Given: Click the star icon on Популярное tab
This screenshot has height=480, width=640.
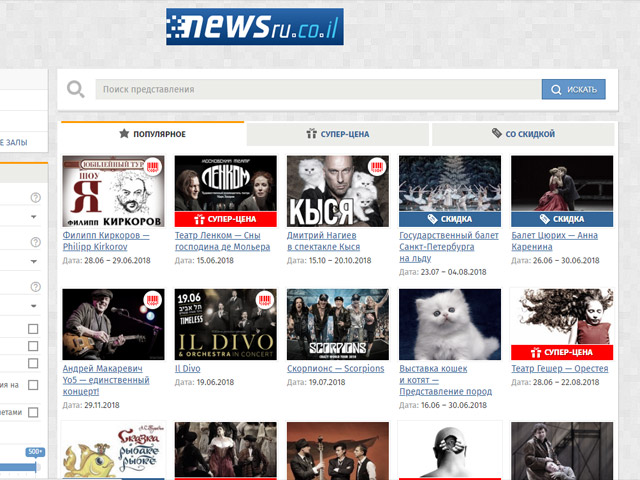Looking at the screenshot, I should [124, 134].
